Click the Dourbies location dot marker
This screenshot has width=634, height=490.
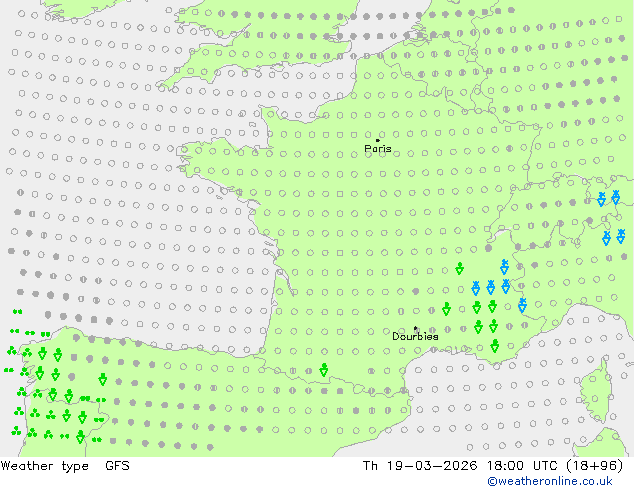(415, 328)
